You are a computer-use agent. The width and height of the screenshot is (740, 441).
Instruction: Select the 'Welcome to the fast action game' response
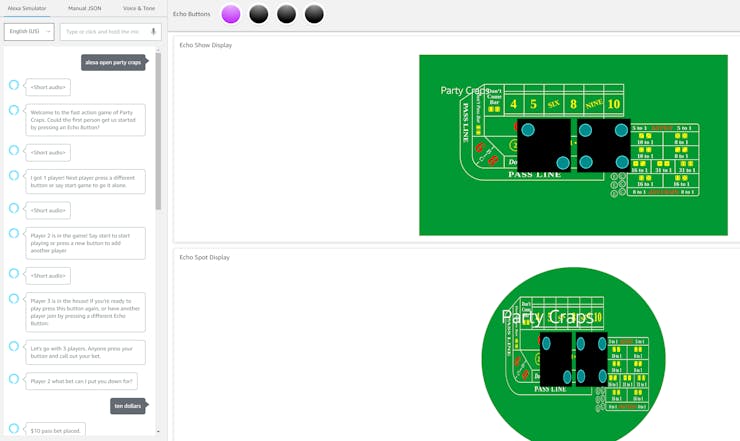pyautogui.click(x=85, y=120)
